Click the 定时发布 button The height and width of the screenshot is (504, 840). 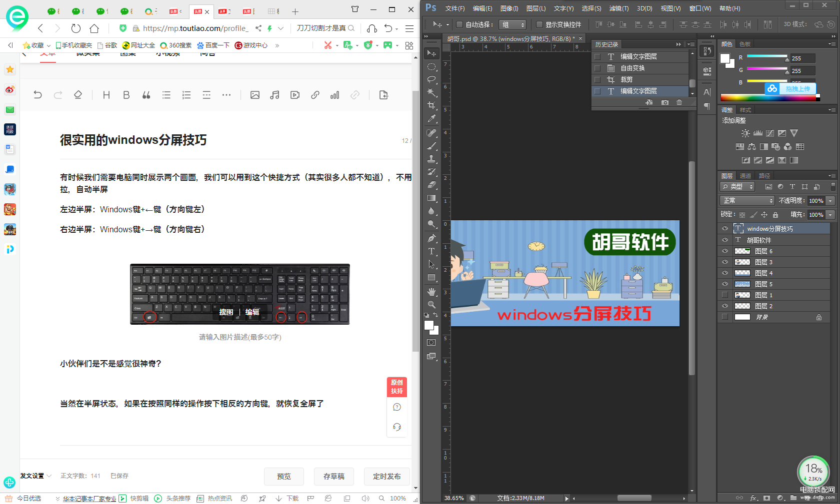point(387,477)
